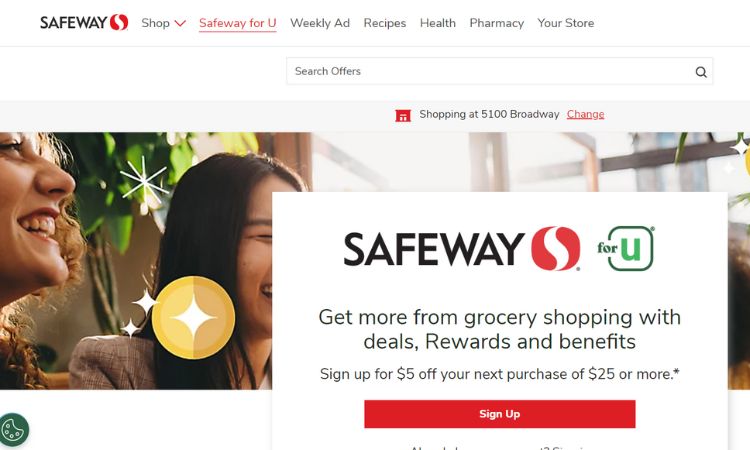The image size is (750, 450).
Task: Click the large Safeway wordmark in the card
Action: [x=434, y=249]
